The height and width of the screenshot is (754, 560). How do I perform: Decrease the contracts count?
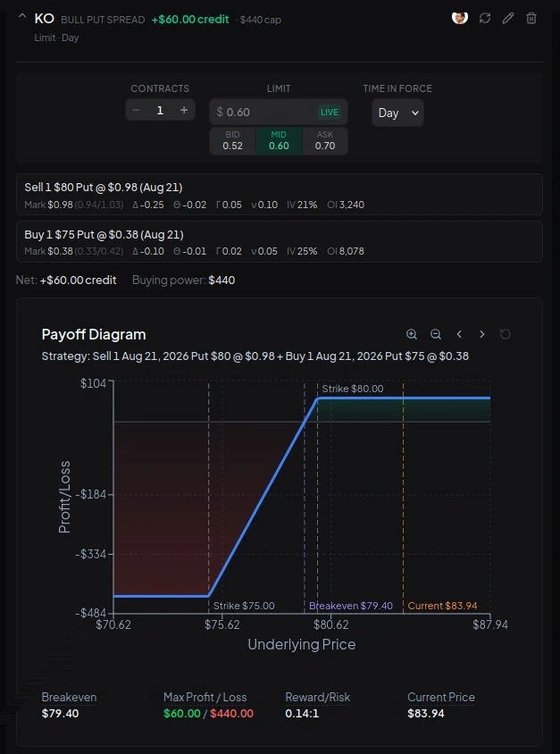pos(136,110)
